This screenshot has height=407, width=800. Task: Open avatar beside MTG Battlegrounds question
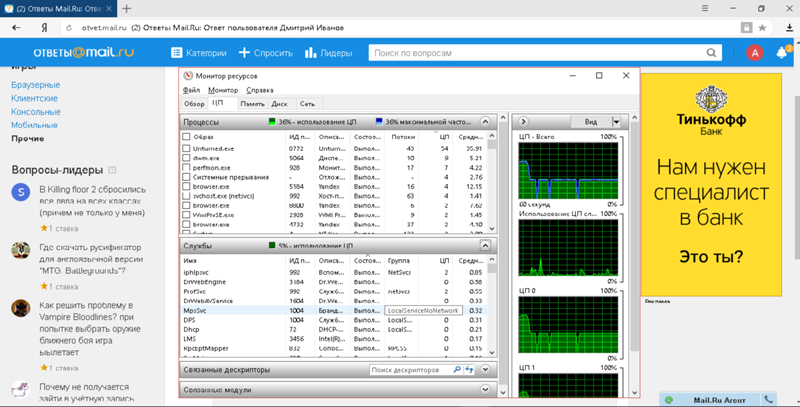click(21, 250)
